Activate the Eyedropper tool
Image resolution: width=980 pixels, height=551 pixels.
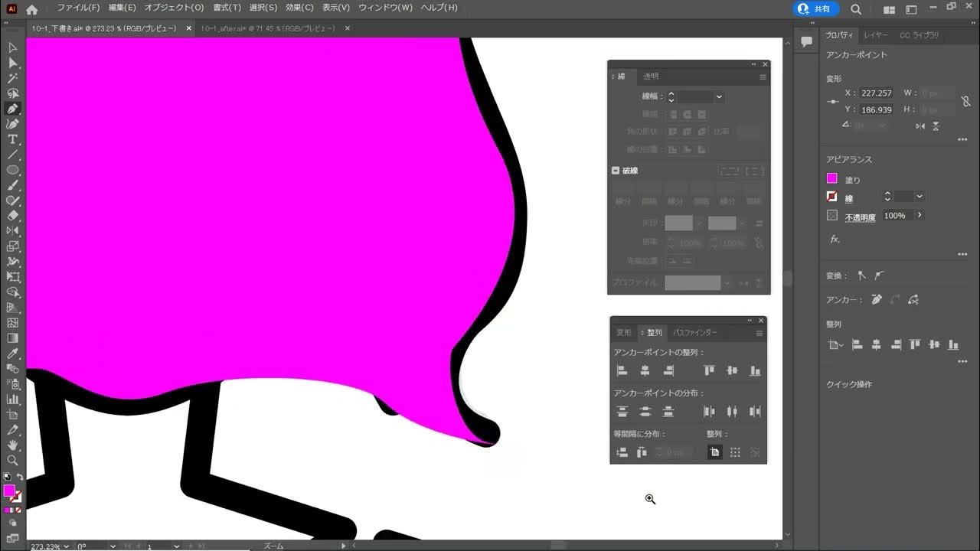[12, 354]
